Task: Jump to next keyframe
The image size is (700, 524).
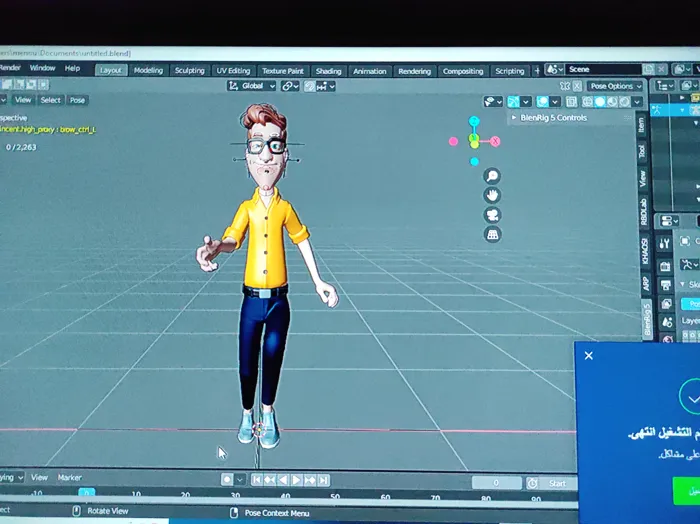Action: [x=310, y=481]
